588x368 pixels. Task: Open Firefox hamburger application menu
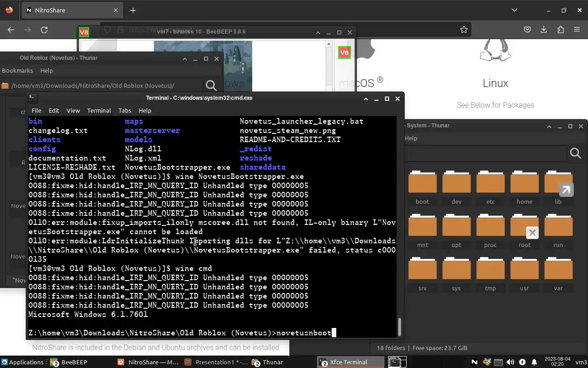(x=577, y=29)
